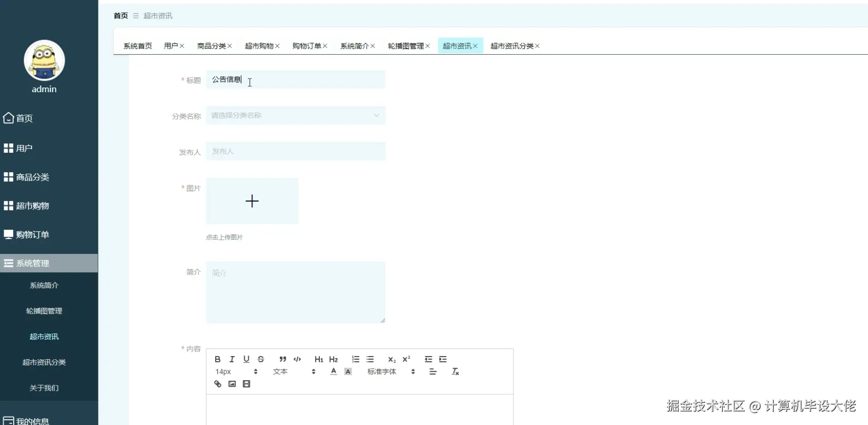The width and height of the screenshot is (868, 425).
Task: Insert a video in editor
Action: pos(246,384)
